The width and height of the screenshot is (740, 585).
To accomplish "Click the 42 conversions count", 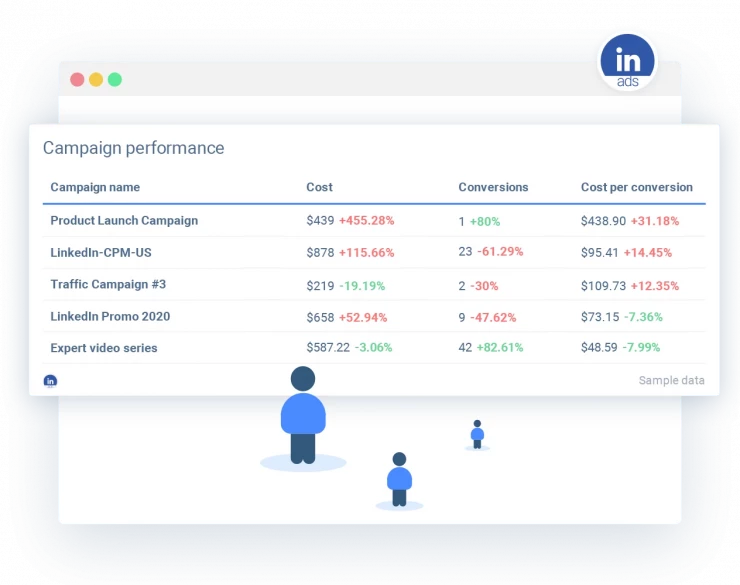I will click(x=465, y=348).
